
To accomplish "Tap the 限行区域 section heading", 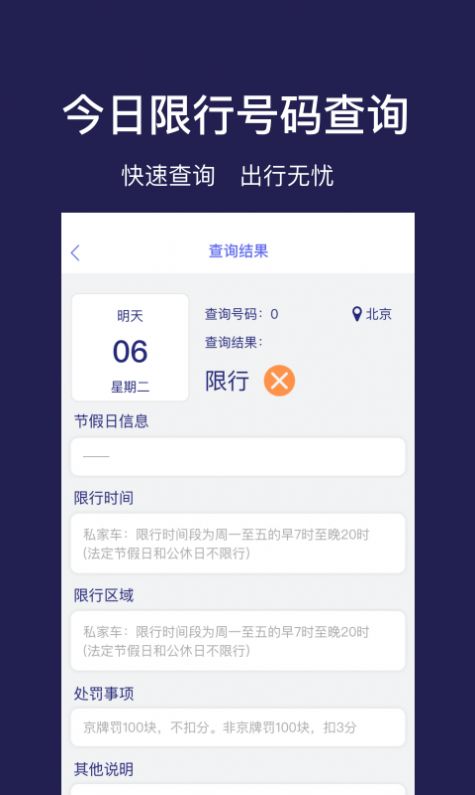I will (103, 595).
